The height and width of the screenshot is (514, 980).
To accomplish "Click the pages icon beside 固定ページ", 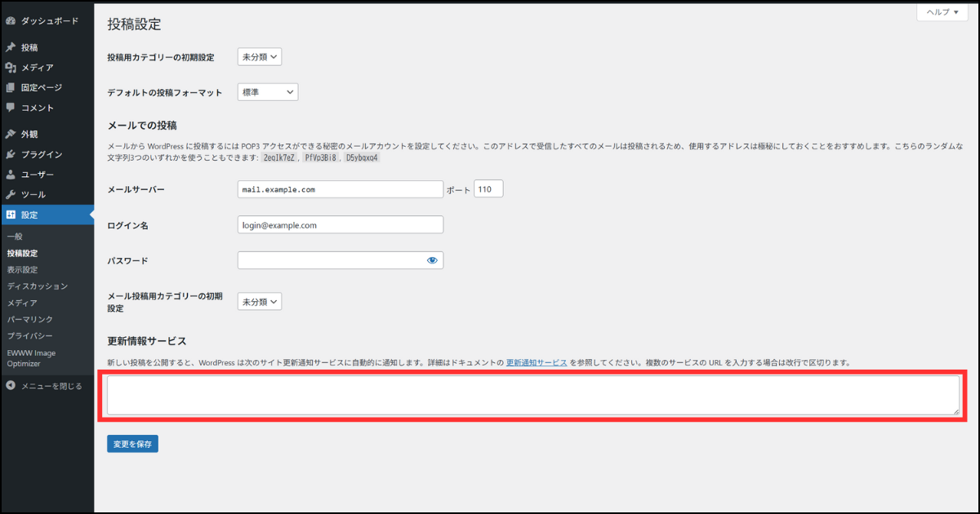I will (x=11, y=87).
